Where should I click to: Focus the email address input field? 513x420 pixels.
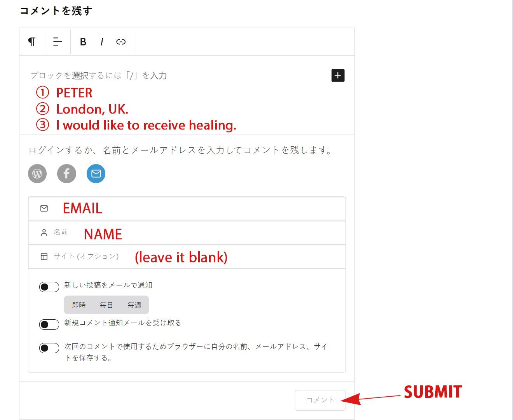pos(187,209)
